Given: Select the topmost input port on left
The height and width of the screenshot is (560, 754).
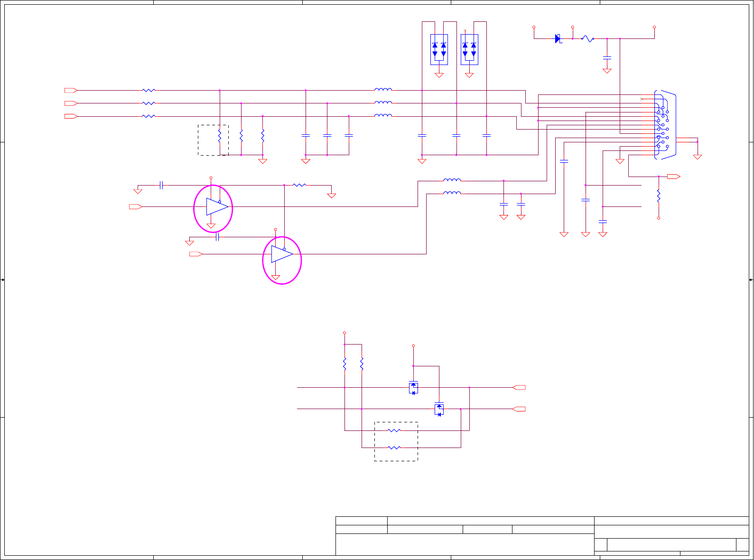Looking at the screenshot, I should pos(71,90).
